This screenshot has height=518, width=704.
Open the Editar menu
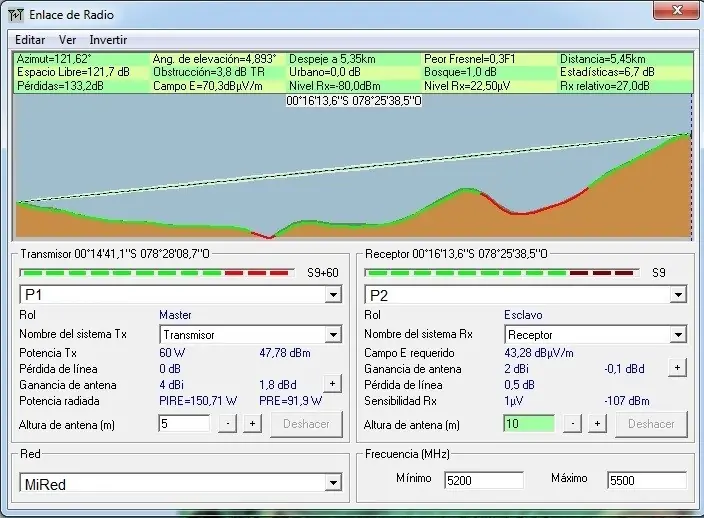click(x=30, y=40)
